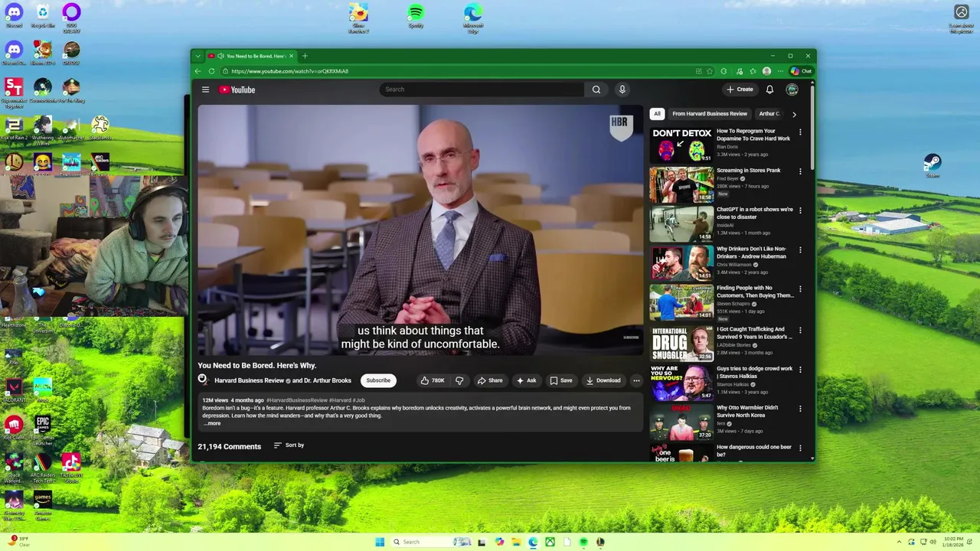Select the All filter chip
Screen dimensions: 980x551
[x=657, y=114]
